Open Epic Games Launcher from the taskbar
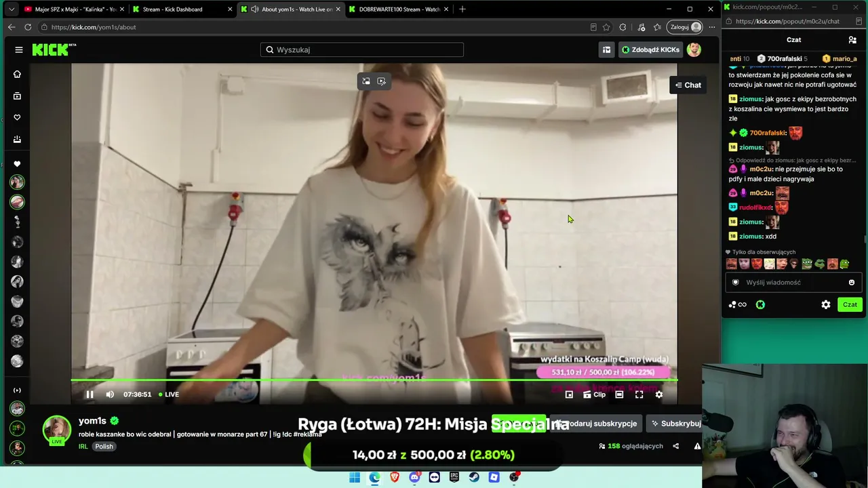The width and height of the screenshot is (868, 488). [454, 477]
